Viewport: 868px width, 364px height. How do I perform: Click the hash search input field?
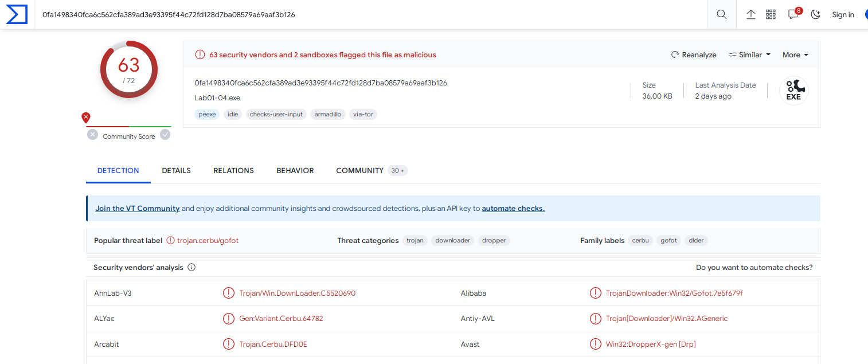pos(370,15)
